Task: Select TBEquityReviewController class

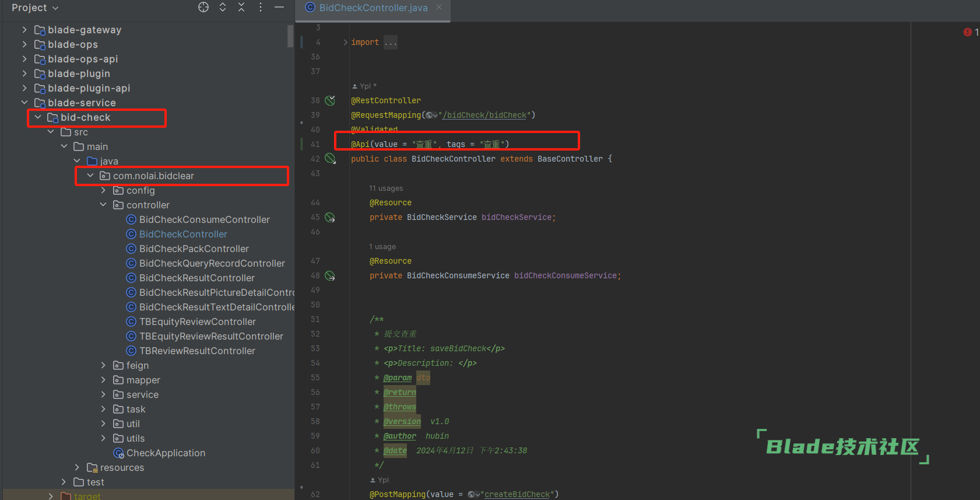Action: click(198, 321)
